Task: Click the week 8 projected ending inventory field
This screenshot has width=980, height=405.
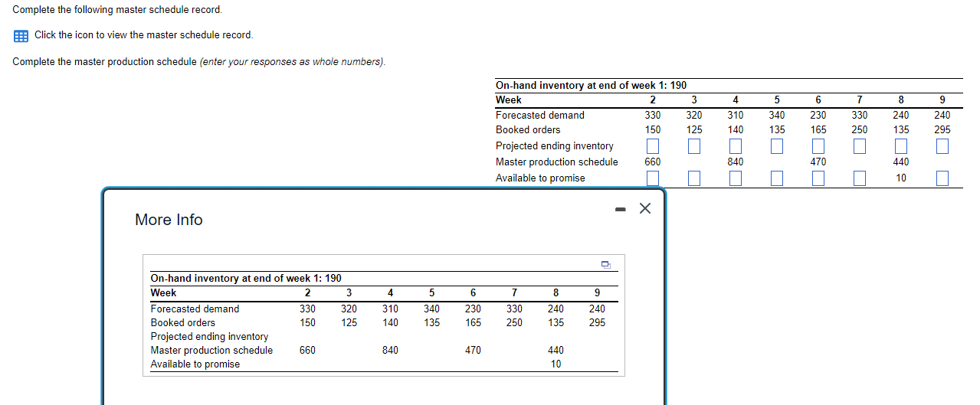Action: pyautogui.click(x=901, y=146)
